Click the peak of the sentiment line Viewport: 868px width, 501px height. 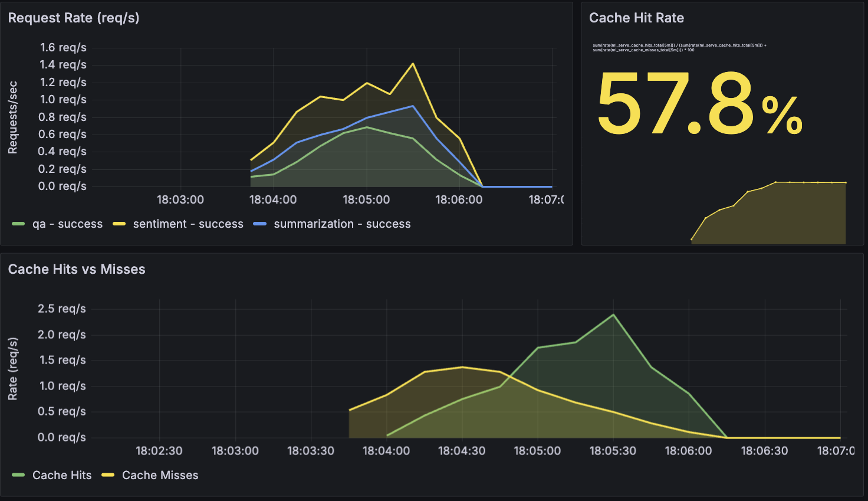413,63
